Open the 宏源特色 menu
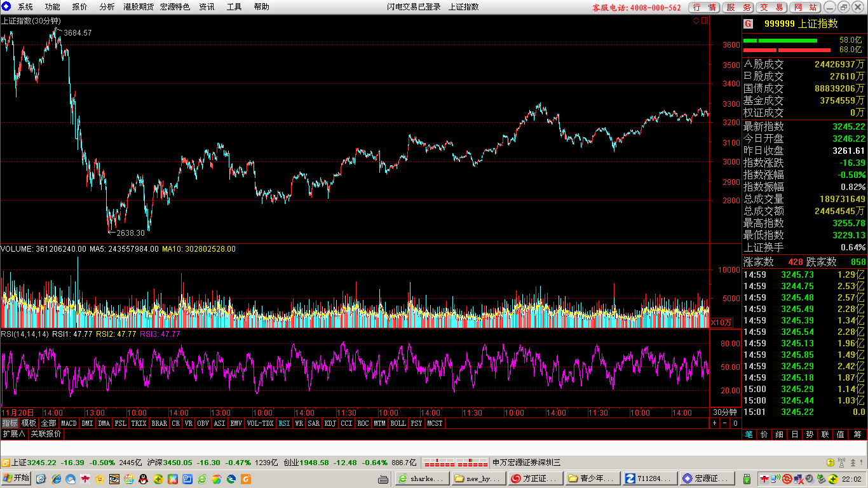868x488 pixels. coord(175,7)
